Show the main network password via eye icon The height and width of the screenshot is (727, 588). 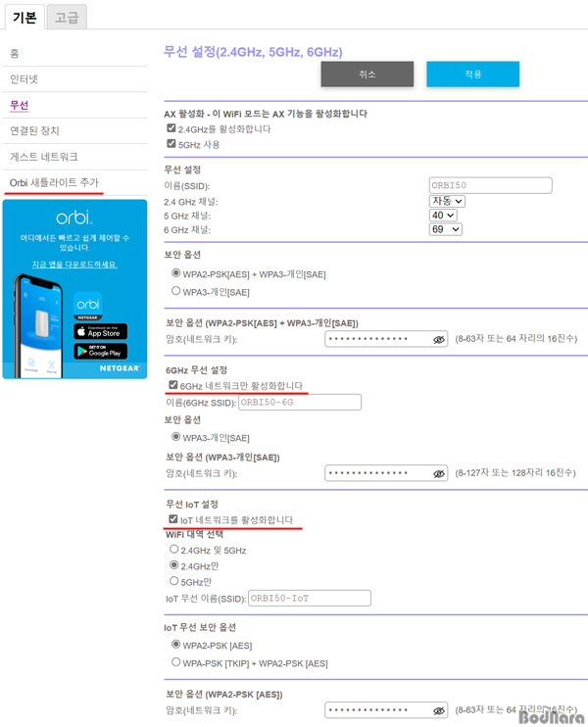pos(439,339)
